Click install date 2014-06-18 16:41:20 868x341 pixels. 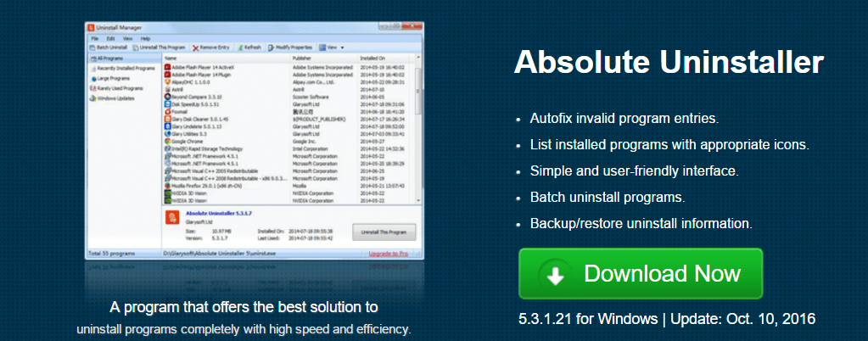(383, 111)
